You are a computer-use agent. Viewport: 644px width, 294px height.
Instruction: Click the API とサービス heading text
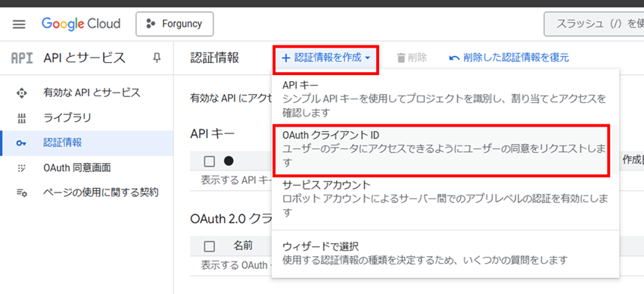point(84,58)
